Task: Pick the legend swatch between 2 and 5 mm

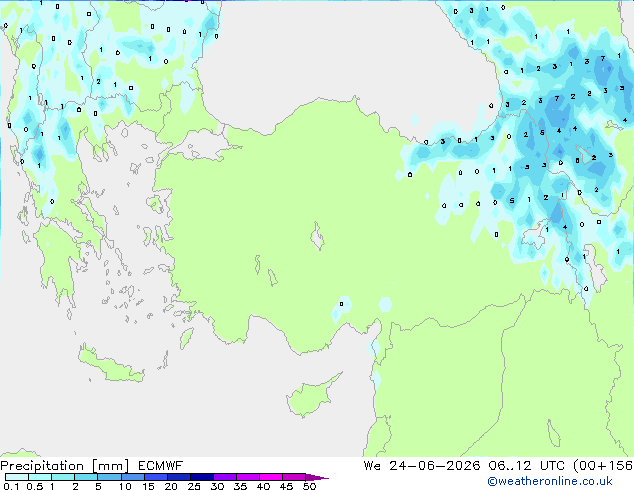Action: [86, 477]
